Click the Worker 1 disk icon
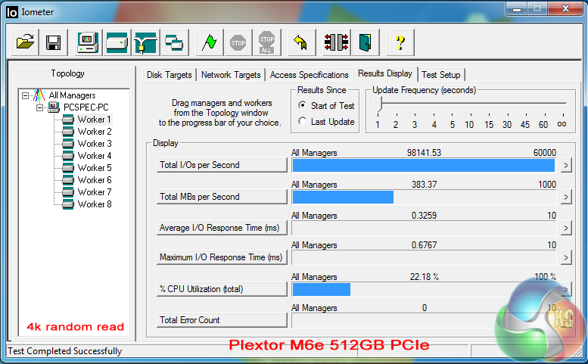Viewport: 588px width, 364px height. coord(68,120)
